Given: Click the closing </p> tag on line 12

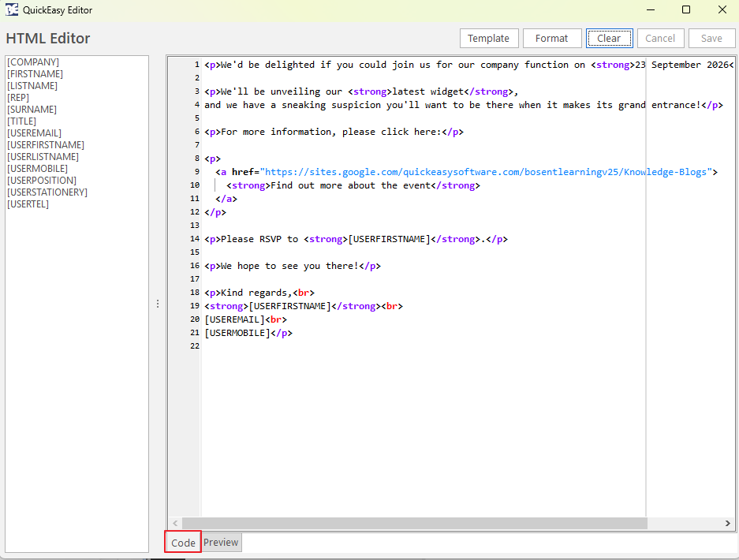Looking at the screenshot, I should tap(215, 212).
